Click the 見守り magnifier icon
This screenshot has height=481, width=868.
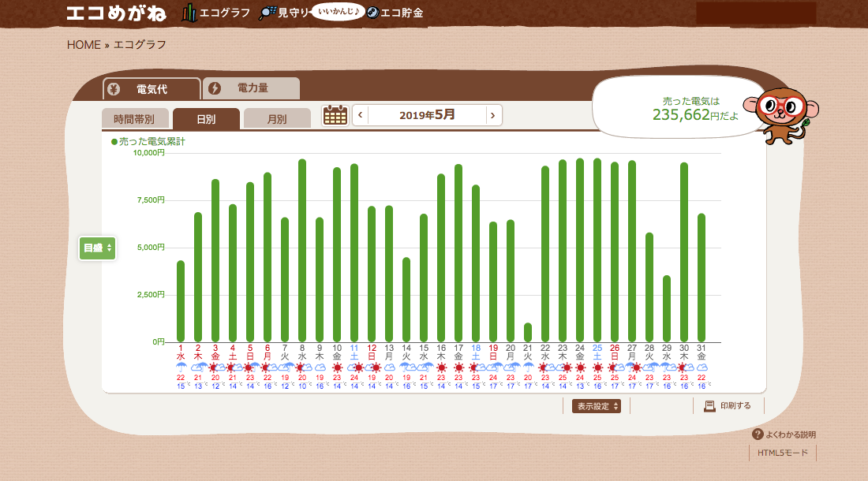click(268, 13)
